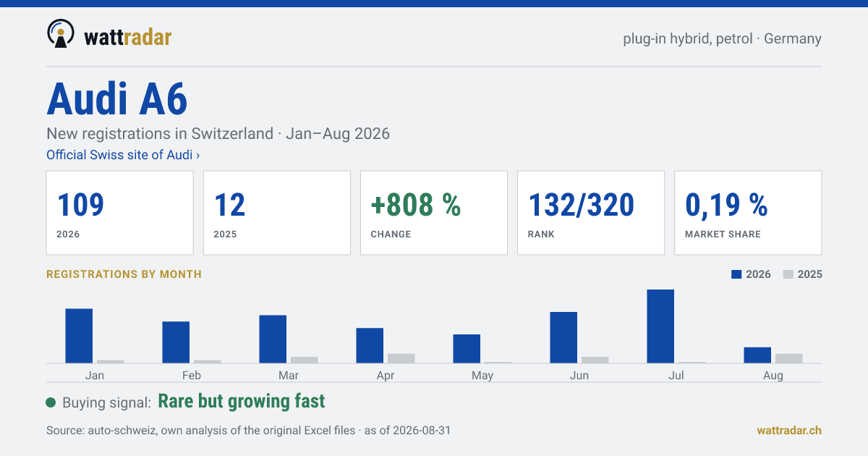Viewport: 868px width, 456px height.
Task: Select the +808 % change card
Action: click(x=434, y=213)
